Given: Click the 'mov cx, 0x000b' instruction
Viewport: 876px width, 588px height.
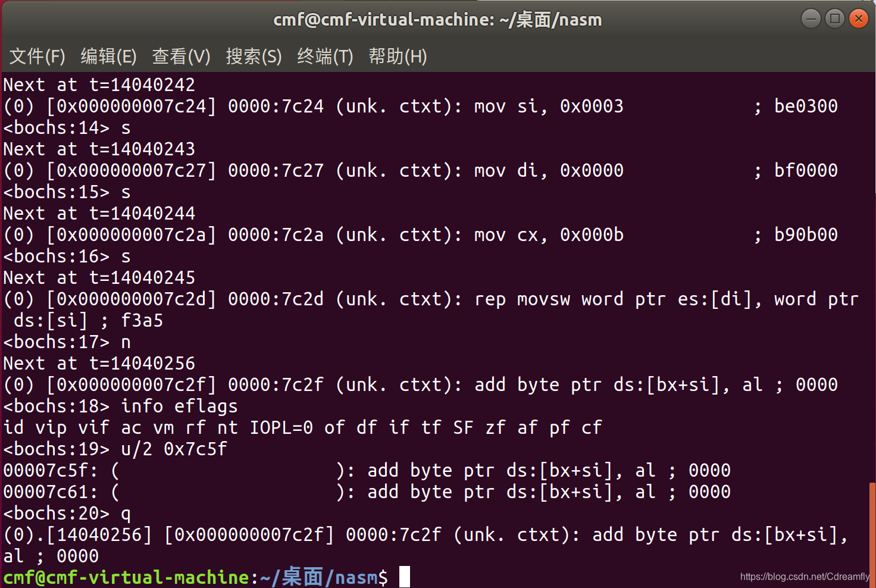Looking at the screenshot, I should [x=549, y=234].
